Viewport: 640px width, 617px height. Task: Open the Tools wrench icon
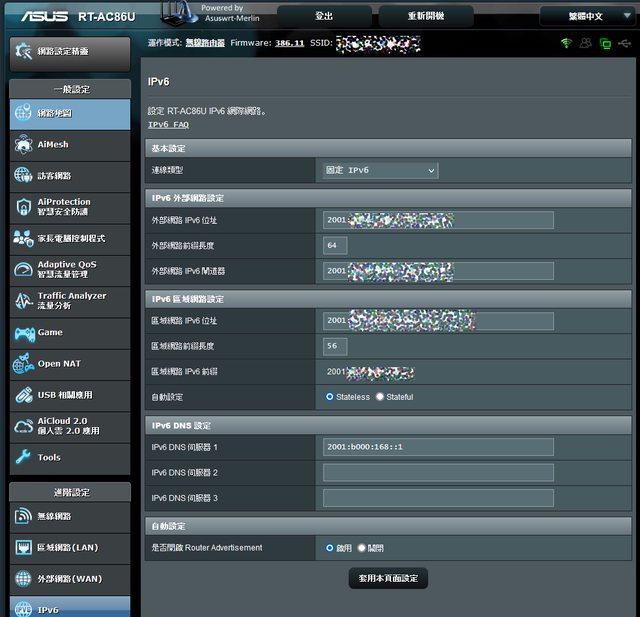23,457
